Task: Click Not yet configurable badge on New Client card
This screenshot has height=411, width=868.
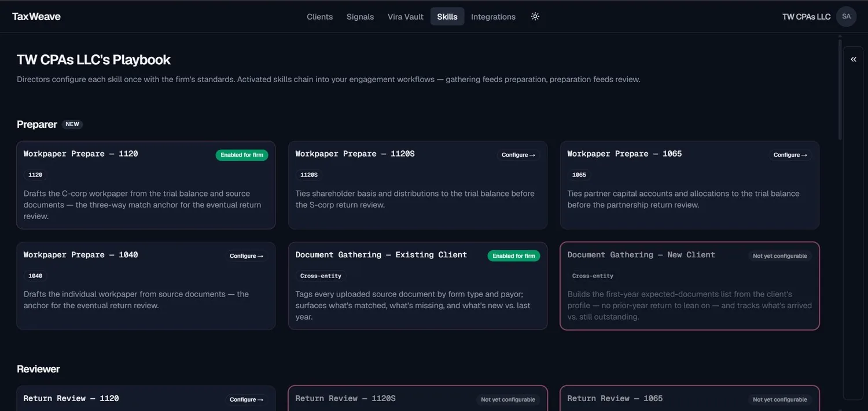Action: coord(779,256)
